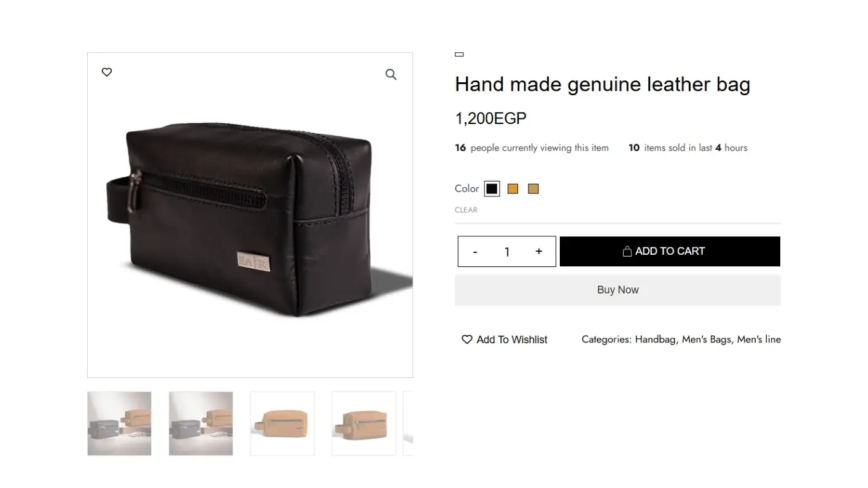The image size is (868, 488).
Task: Click the heart icon on product image
Action: 107,72
